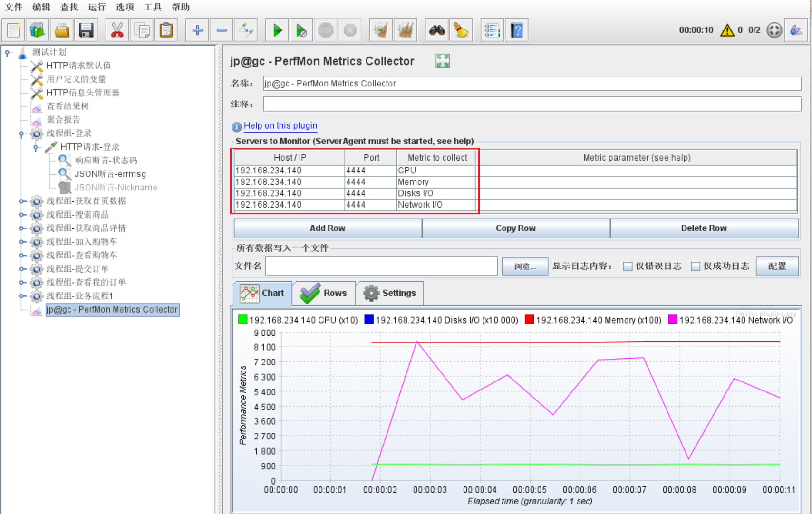This screenshot has height=514, width=812.
Task: Open the Help on this plugin link
Action: (x=280, y=126)
